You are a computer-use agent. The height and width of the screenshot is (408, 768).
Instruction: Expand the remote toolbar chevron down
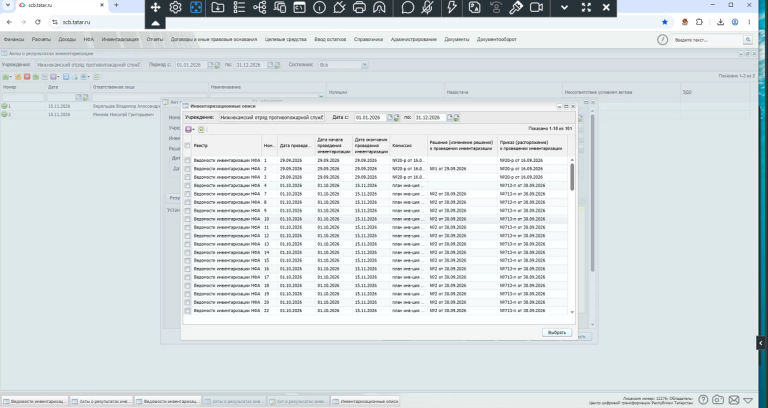click(x=564, y=7)
